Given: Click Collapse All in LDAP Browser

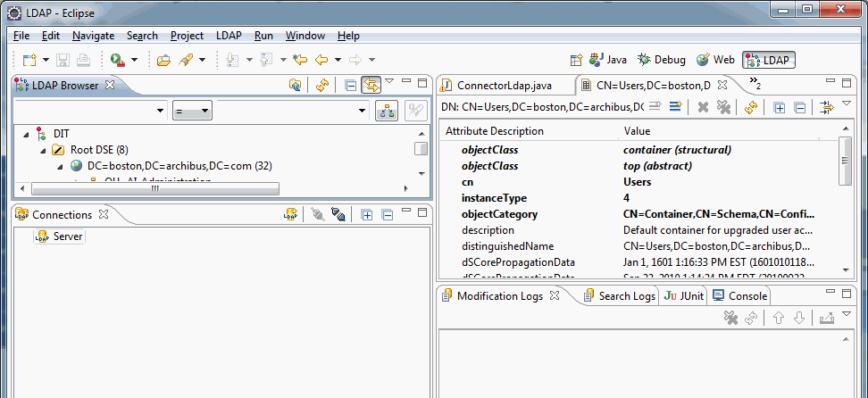Looking at the screenshot, I should point(350,86).
